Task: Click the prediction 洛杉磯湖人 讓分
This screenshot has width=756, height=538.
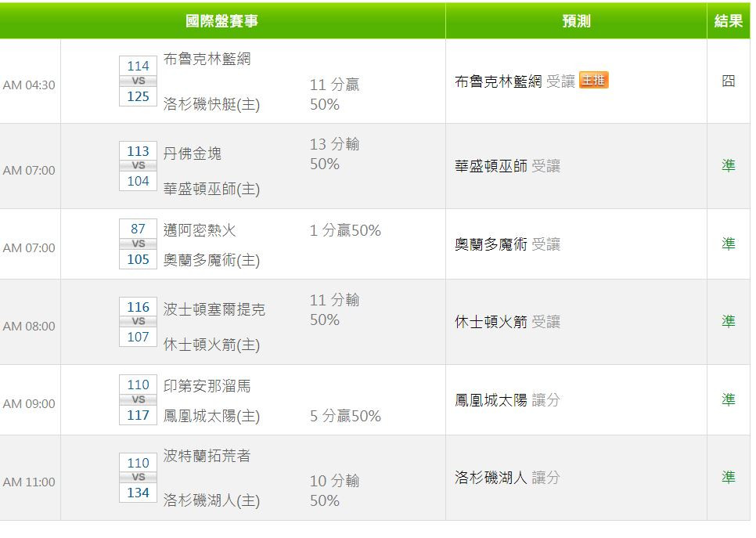Action: [508, 478]
